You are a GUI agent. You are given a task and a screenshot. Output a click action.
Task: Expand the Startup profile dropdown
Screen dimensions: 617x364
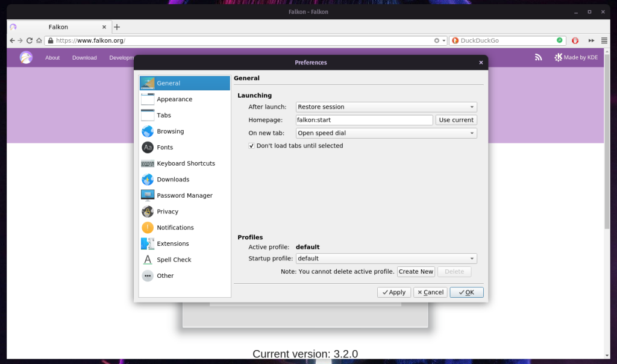tap(386, 259)
